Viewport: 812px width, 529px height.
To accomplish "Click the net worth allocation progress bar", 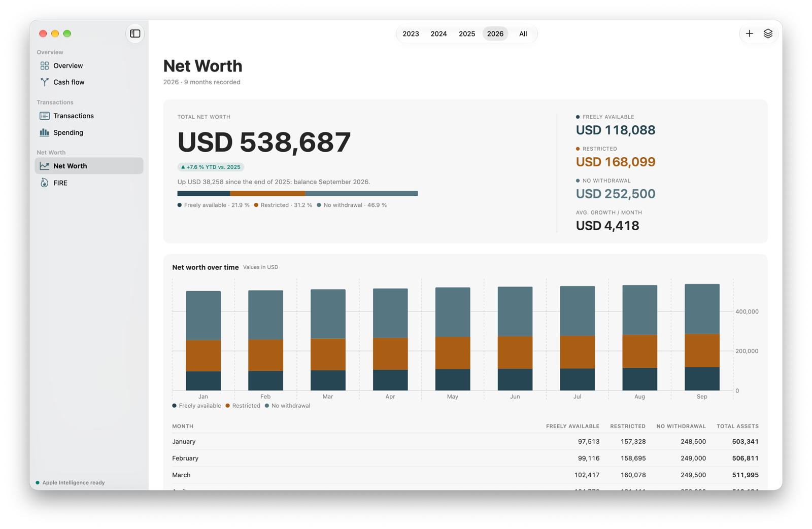I will [297, 193].
